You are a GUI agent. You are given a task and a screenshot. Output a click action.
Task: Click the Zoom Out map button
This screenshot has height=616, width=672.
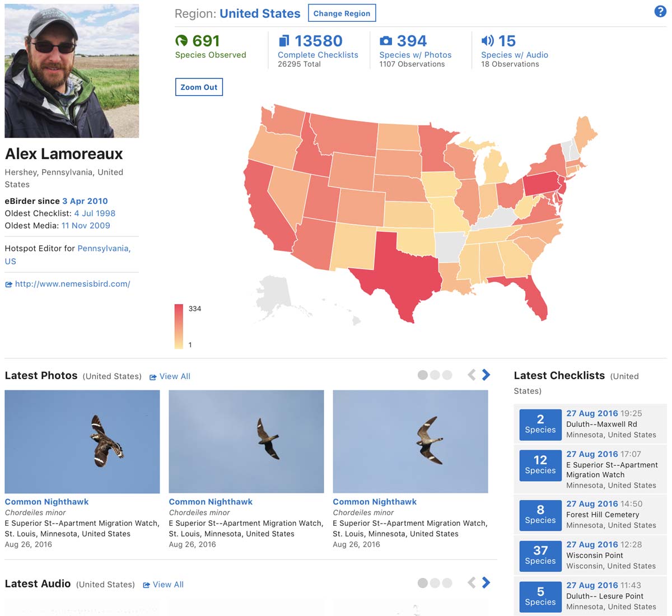199,87
